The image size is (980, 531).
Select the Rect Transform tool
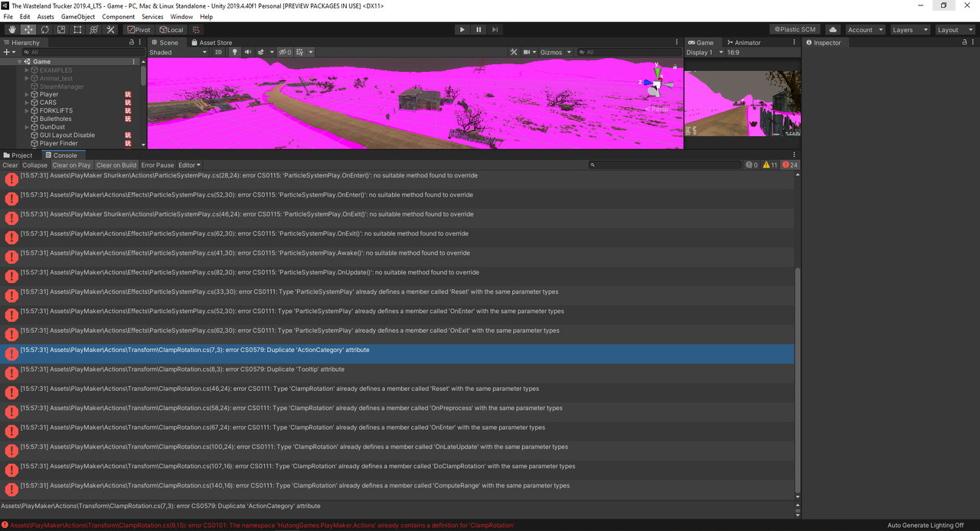pos(77,30)
